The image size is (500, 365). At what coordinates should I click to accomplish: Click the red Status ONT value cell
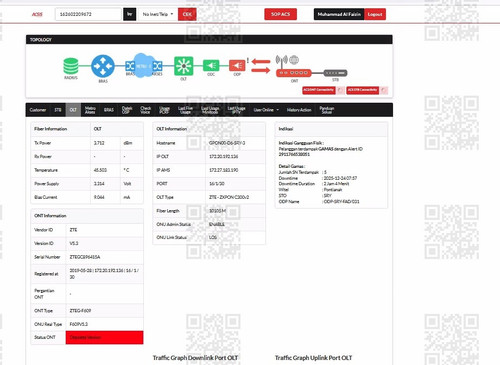(104, 337)
